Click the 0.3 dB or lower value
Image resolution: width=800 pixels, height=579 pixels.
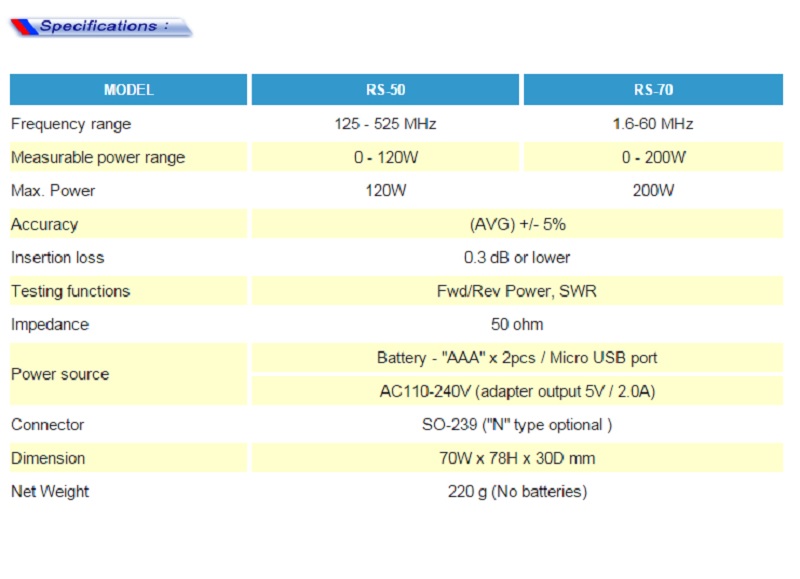[517, 257]
